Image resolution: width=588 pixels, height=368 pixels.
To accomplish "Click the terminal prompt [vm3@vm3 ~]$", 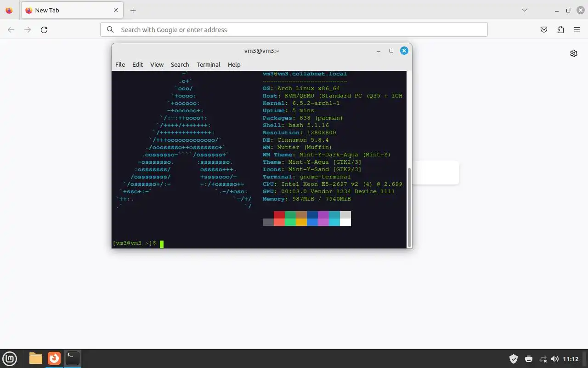I will [134, 243].
